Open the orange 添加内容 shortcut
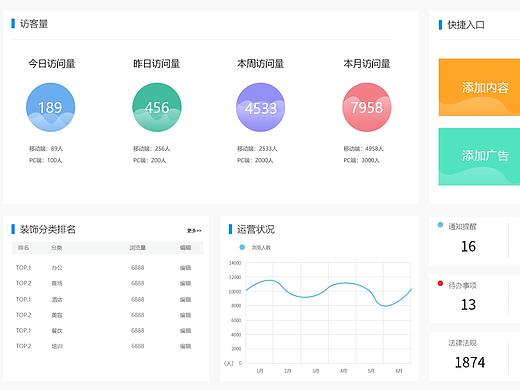This screenshot has height=390, width=520. point(479,87)
